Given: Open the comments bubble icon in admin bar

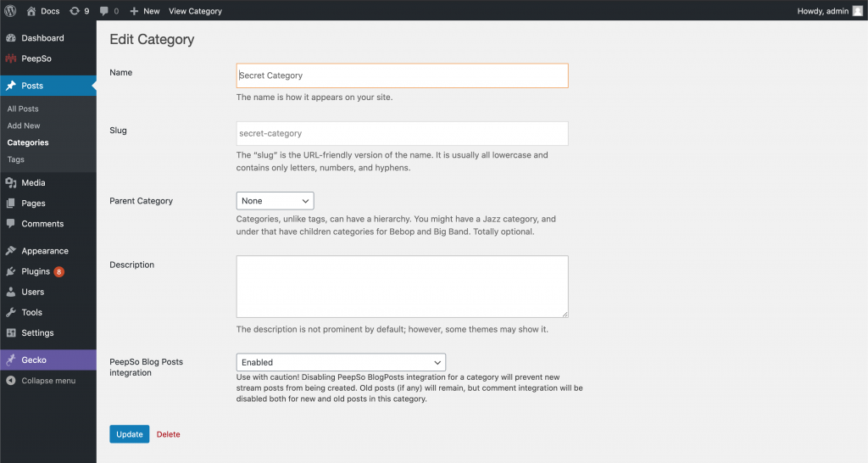Looking at the screenshot, I should pos(104,11).
